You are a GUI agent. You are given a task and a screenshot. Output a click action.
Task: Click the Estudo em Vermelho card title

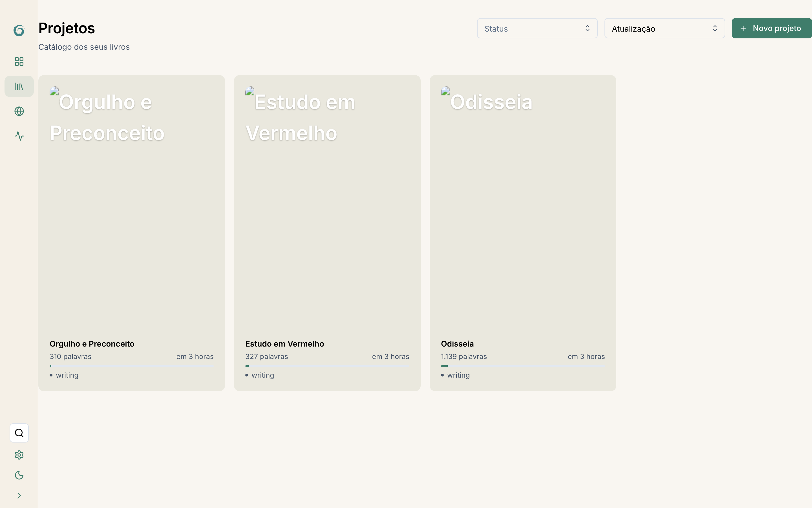284,344
